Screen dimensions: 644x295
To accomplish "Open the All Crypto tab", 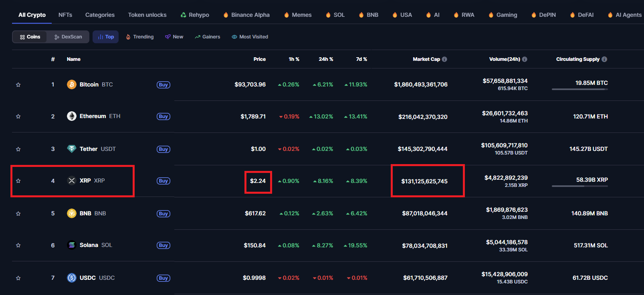I will (32, 15).
